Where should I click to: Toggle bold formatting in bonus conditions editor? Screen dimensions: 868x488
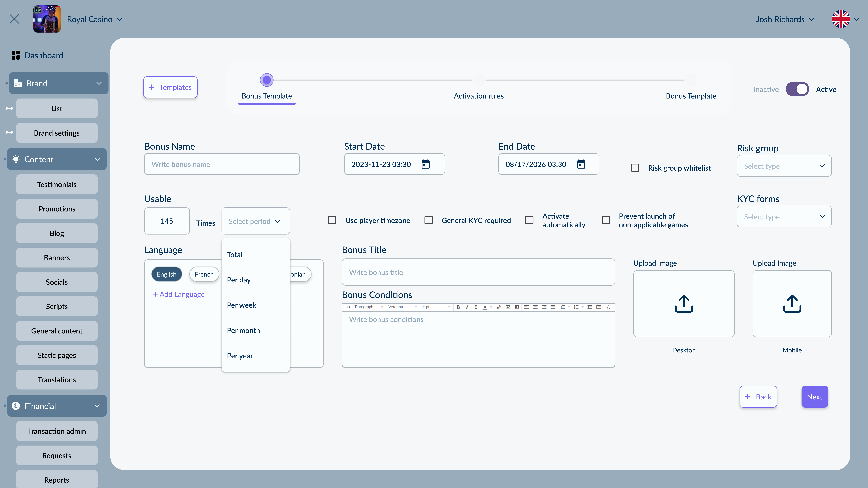tap(458, 307)
